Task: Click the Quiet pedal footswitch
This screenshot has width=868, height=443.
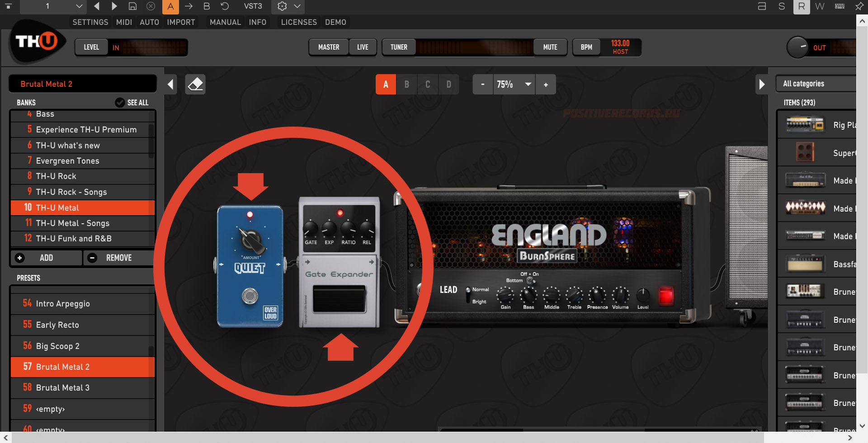Action: [x=250, y=296]
